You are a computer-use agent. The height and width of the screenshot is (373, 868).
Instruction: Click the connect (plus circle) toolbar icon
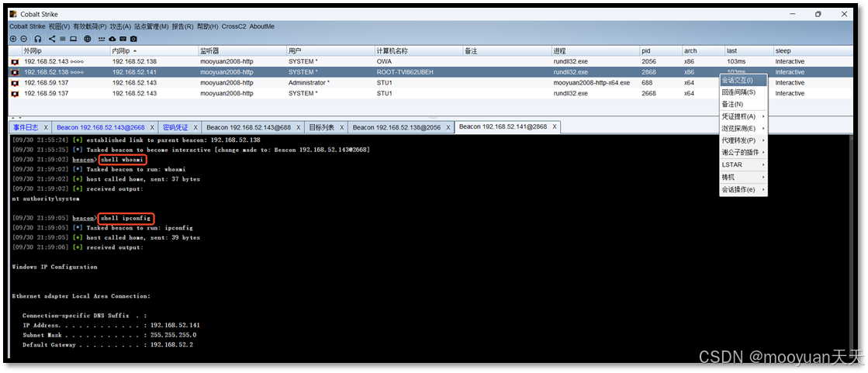(13, 39)
